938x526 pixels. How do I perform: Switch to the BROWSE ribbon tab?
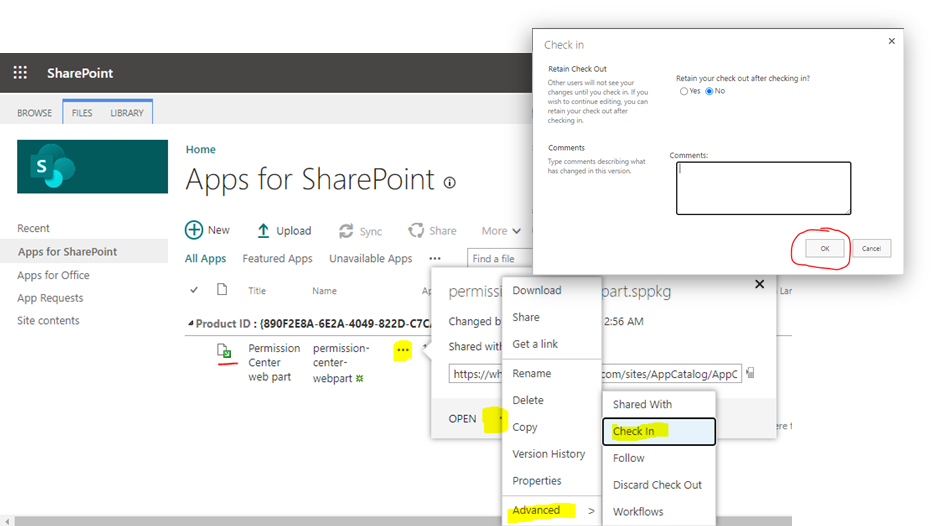point(35,113)
